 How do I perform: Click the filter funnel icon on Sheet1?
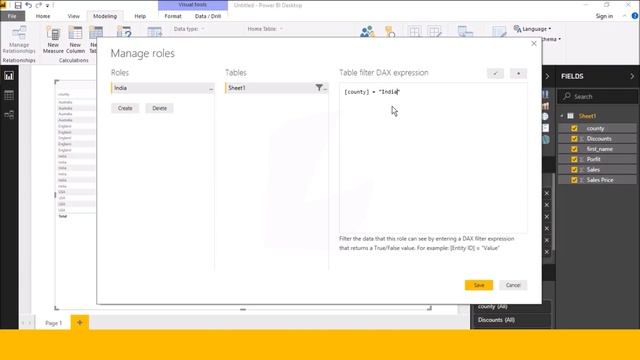coord(319,87)
